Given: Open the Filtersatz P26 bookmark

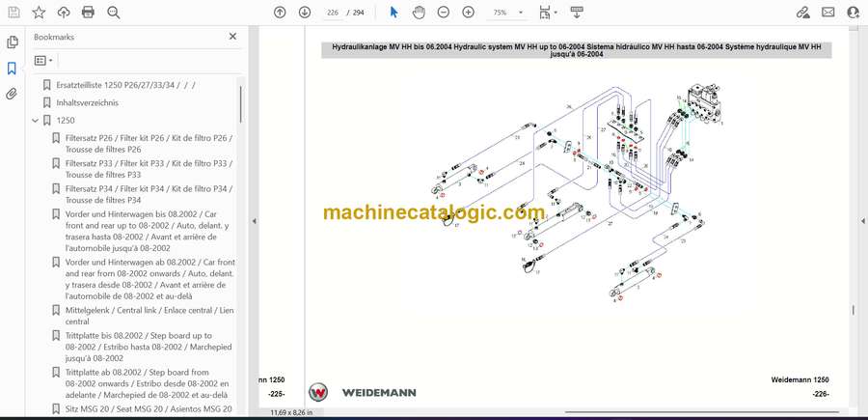Looking at the screenshot, I should coord(149,144).
